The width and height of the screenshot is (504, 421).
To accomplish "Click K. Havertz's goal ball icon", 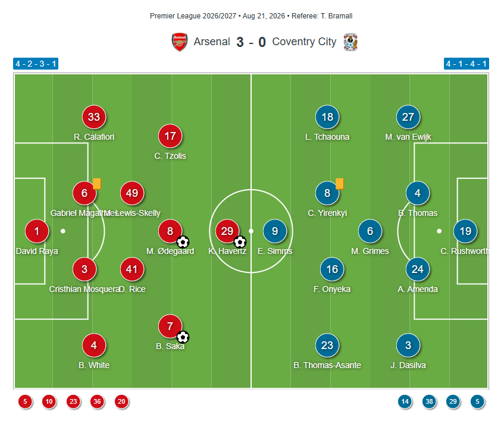I will (240, 242).
